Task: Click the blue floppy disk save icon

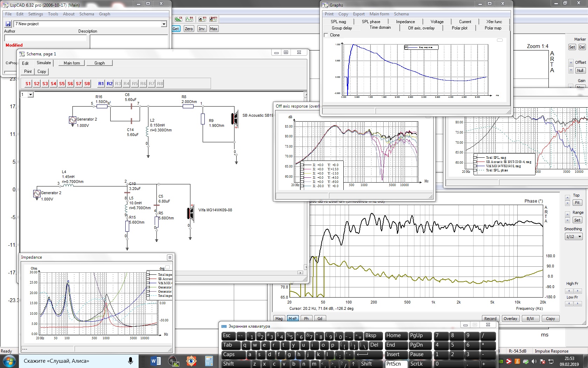Action: 8,24
